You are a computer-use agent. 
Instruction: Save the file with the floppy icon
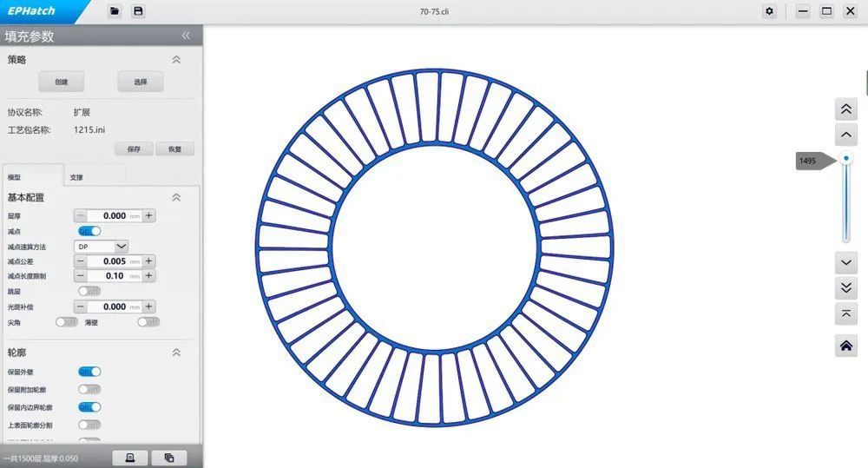(x=138, y=11)
